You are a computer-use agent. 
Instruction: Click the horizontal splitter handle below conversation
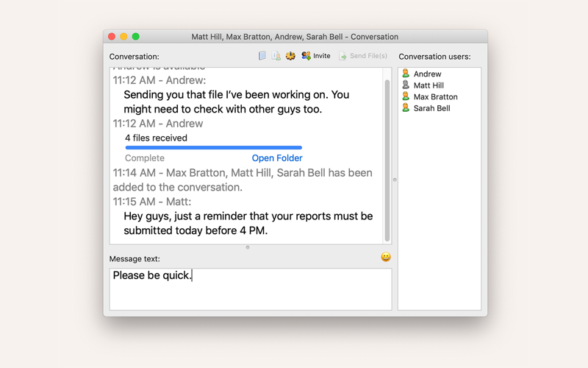pyautogui.click(x=248, y=247)
